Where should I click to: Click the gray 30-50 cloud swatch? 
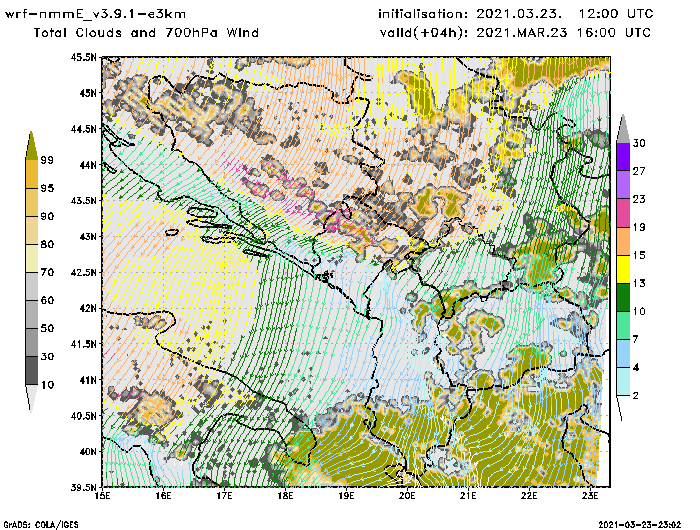tap(32, 342)
